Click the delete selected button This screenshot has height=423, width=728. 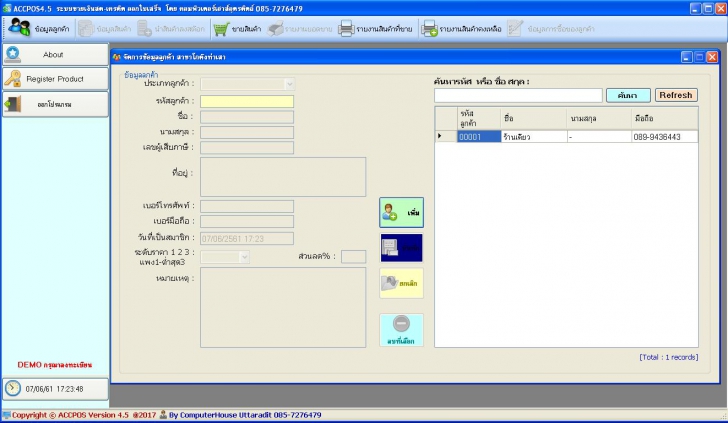[402, 330]
